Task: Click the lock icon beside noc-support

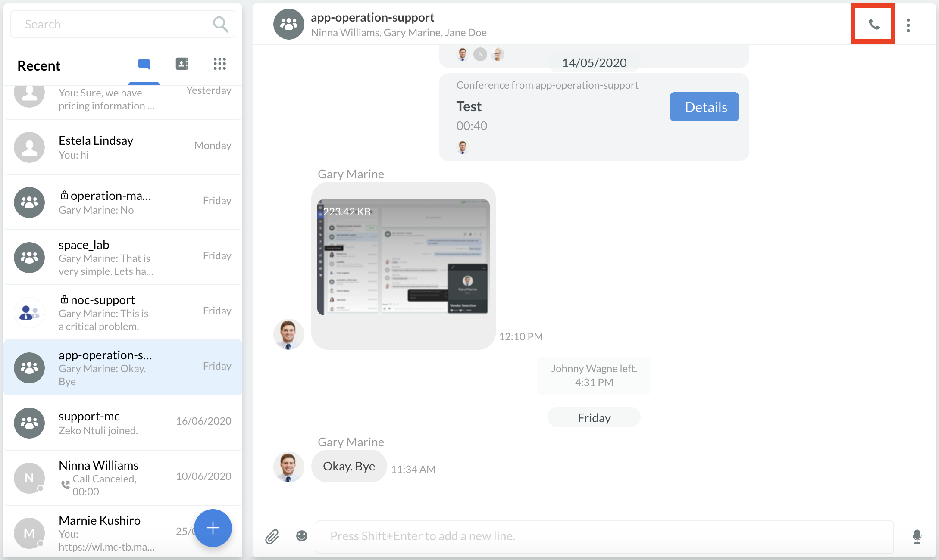Action: tap(64, 299)
